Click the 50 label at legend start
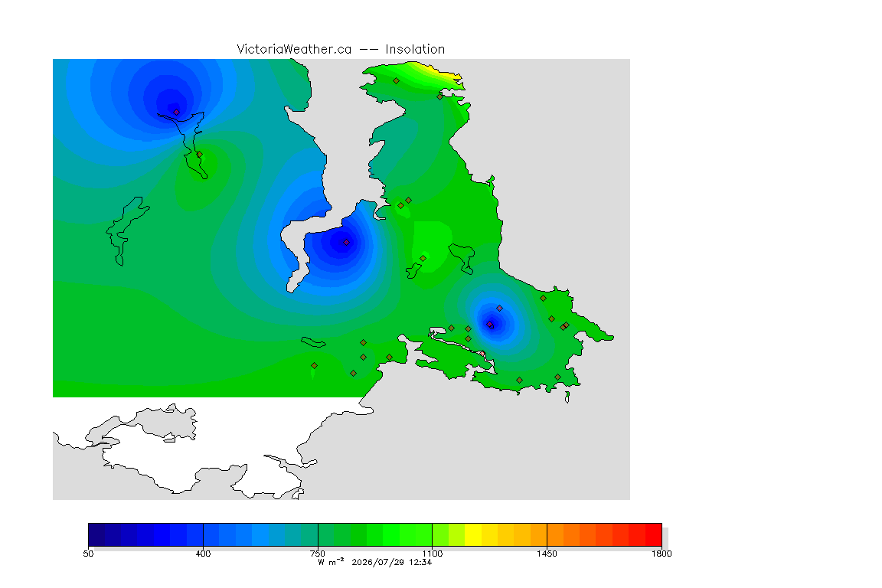Image resolution: width=882 pixels, height=588 pixels. [x=88, y=554]
